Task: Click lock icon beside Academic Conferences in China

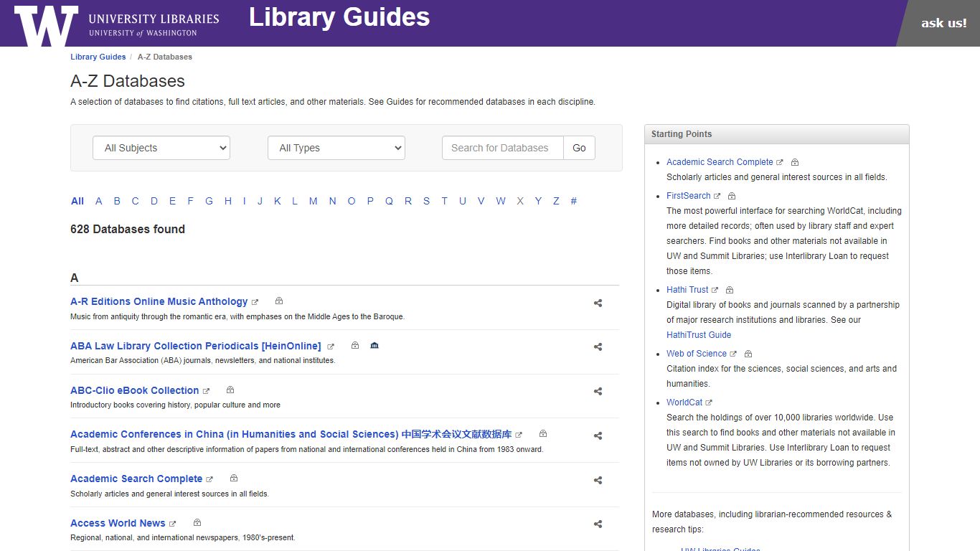Action: (x=543, y=434)
